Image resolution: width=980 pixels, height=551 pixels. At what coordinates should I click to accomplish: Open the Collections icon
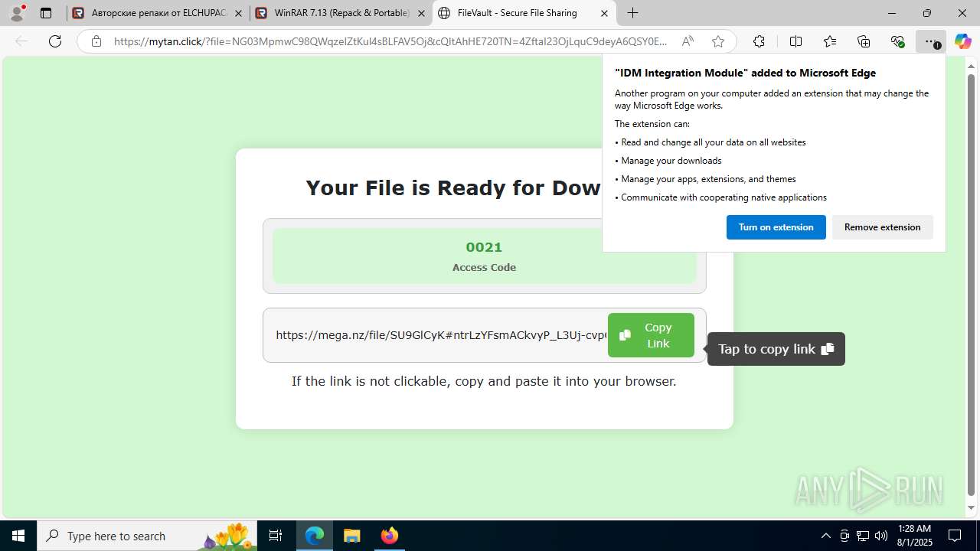(864, 41)
